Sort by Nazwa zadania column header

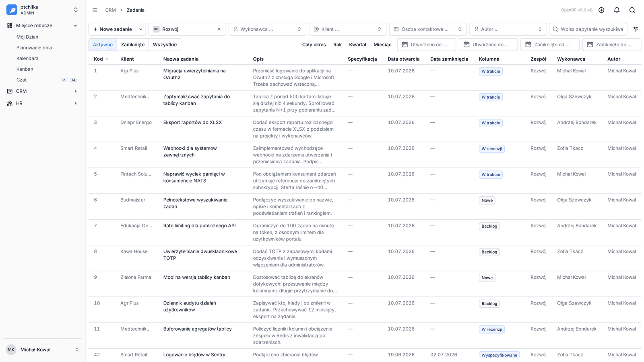[181, 59]
